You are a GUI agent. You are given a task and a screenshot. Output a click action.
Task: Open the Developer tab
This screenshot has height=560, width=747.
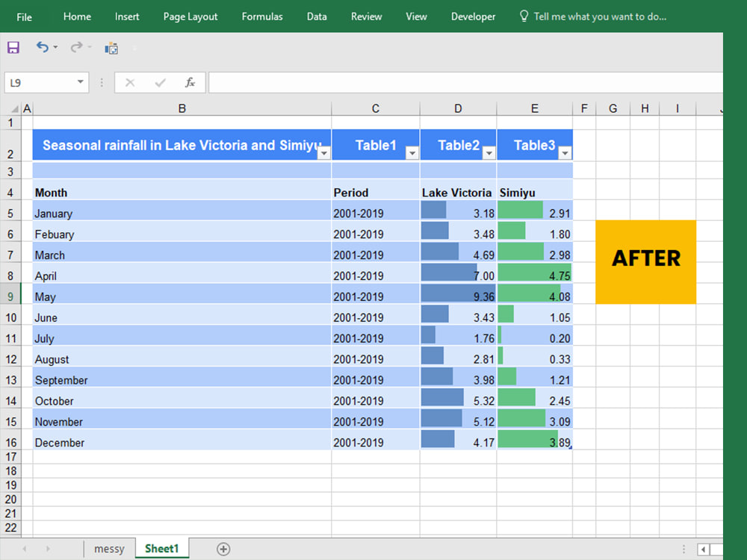click(473, 16)
